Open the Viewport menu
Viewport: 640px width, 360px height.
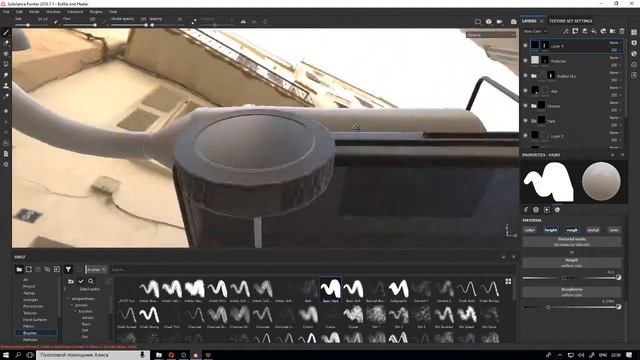[75, 12]
